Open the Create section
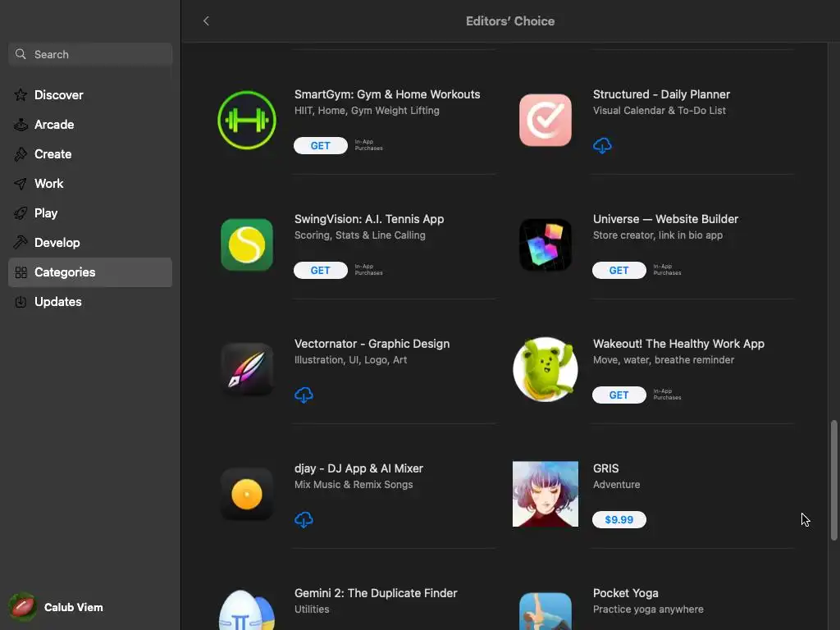This screenshot has width=840, height=630. tap(90, 153)
